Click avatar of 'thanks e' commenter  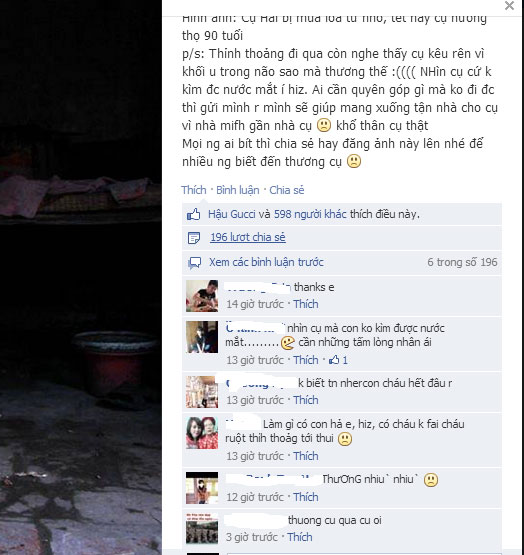(x=202, y=296)
